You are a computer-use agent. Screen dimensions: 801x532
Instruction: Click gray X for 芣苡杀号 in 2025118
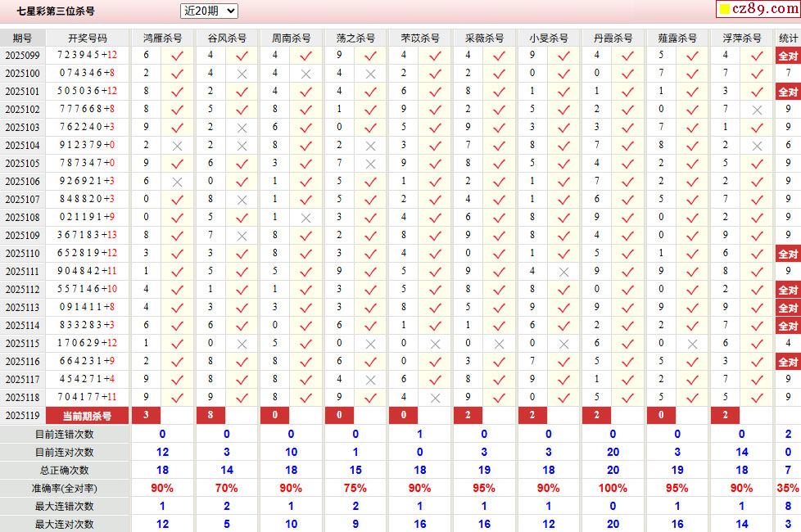pyautogui.click(x=435, y=399)
